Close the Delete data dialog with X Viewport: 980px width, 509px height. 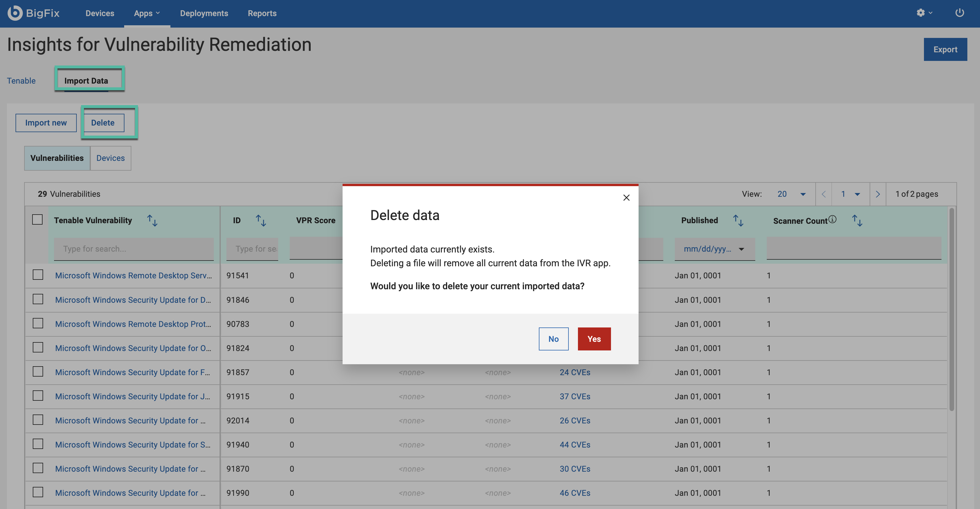[626, 198]
